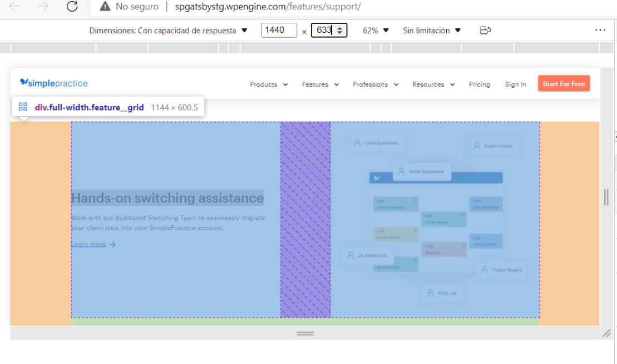Screen dimensions: 617x364
Task: Click the Sign In link
Action: [x=515, y=84]
